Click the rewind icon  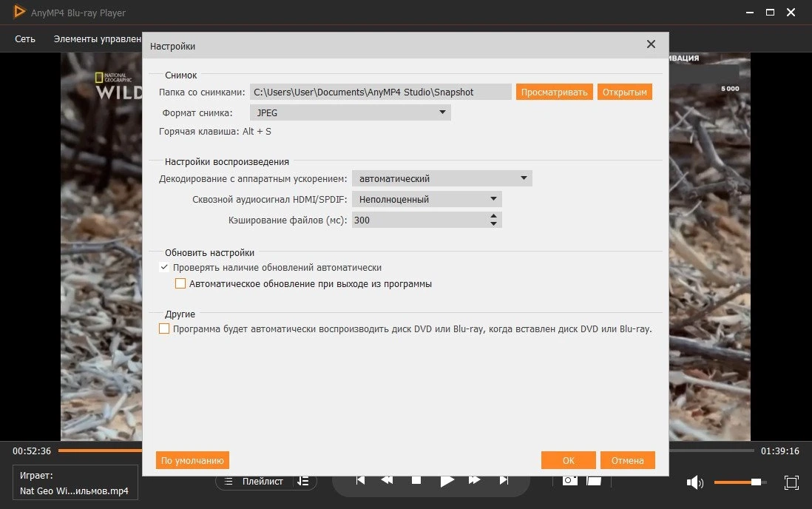pyautogui.click(x=387, y=480)
